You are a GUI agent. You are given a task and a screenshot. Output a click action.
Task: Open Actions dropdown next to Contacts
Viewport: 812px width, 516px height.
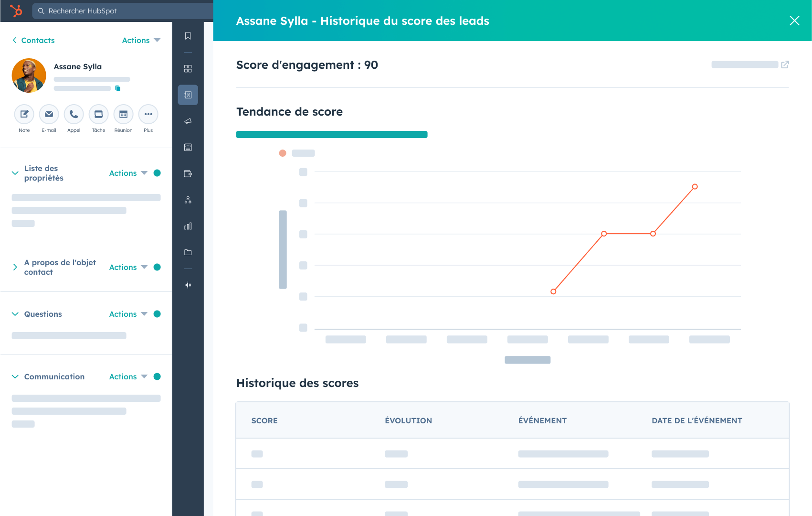click(x=141, y=41)
